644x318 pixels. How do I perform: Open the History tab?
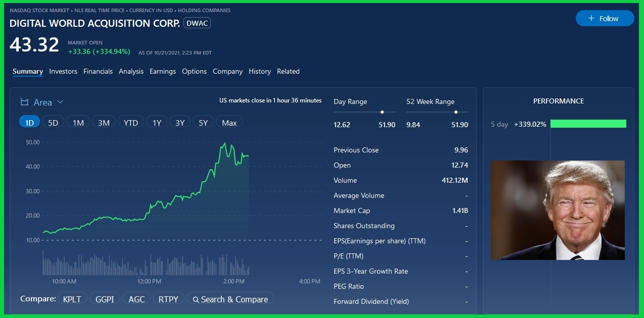[260, 72]
